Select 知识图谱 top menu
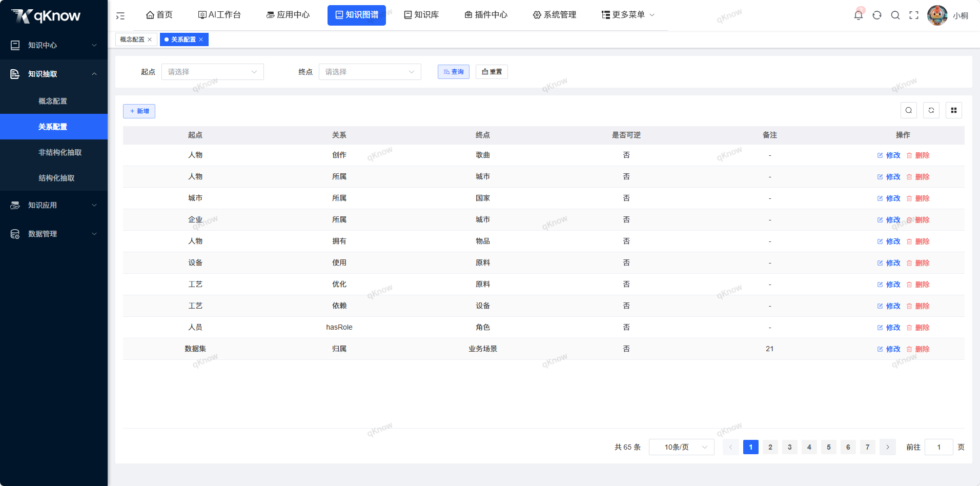 pyautogui.click(x=357, y=15)
